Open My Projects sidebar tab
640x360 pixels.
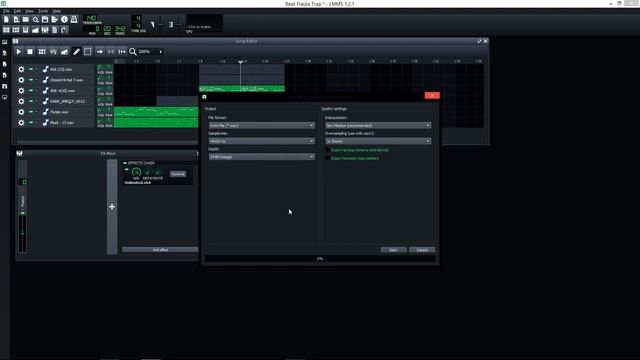(x=4, y=53)
